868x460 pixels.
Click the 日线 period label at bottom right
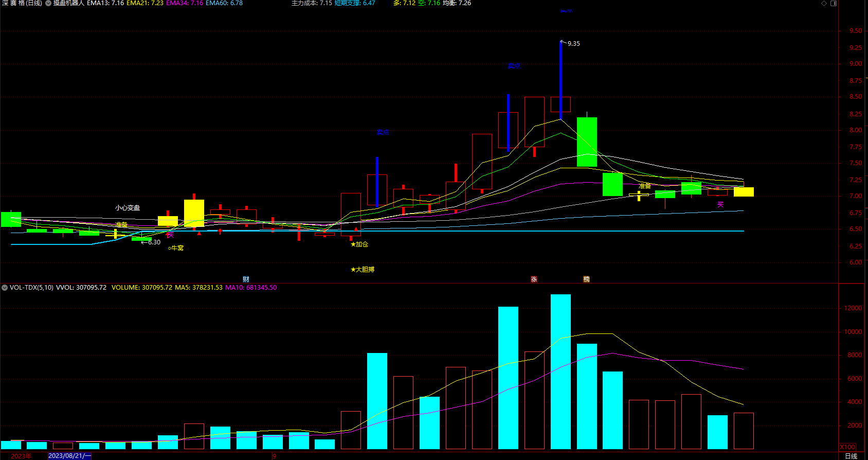(851, 456)
